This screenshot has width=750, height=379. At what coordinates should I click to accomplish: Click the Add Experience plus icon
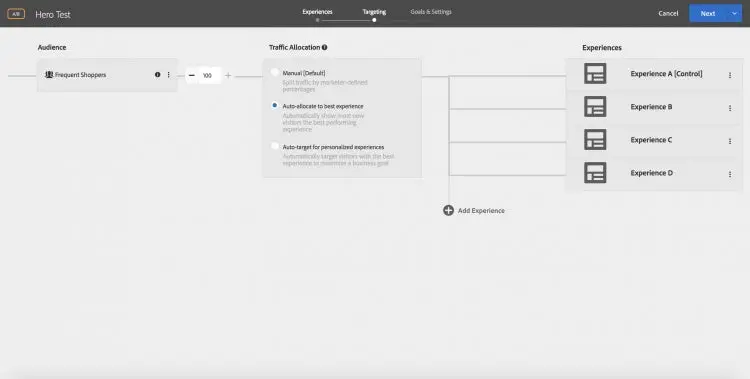(x=448, y=210)
